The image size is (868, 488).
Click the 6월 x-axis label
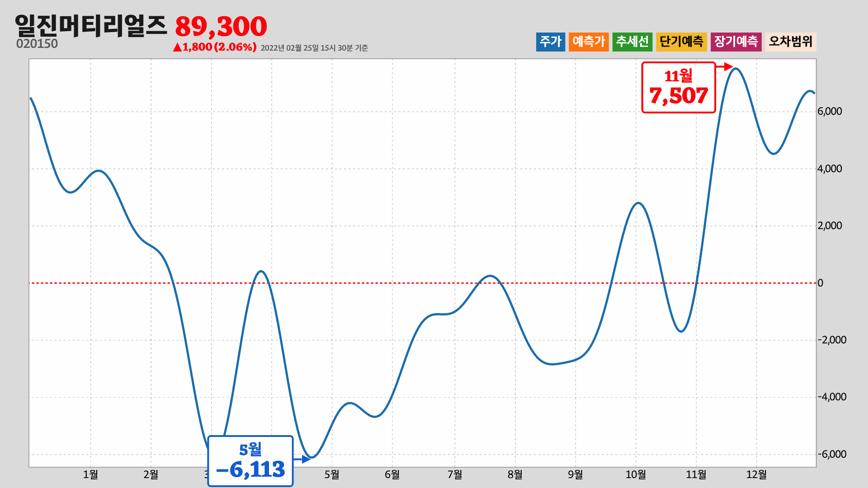click(x=392, y=474)
